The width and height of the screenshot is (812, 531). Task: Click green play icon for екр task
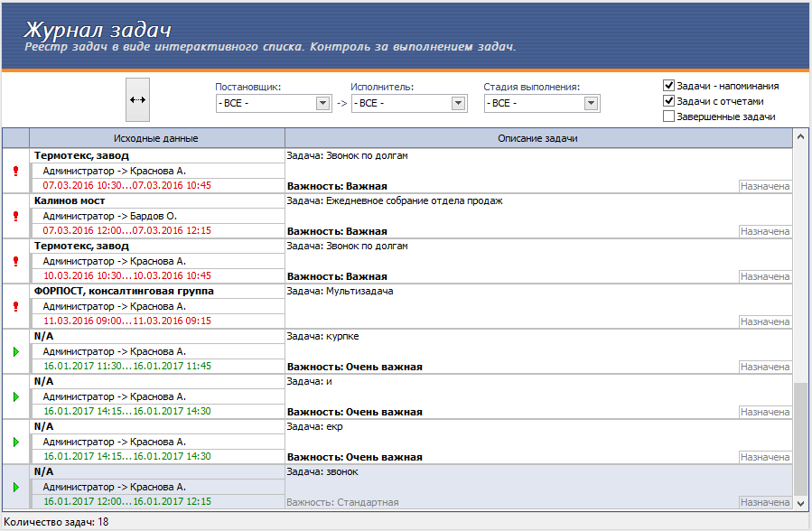[x=15, y=442]
